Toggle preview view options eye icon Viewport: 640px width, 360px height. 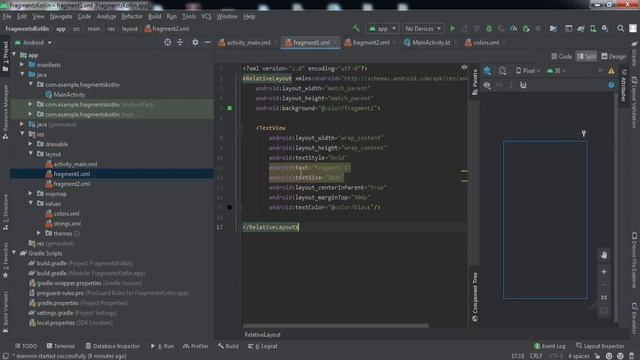[487, 85]
